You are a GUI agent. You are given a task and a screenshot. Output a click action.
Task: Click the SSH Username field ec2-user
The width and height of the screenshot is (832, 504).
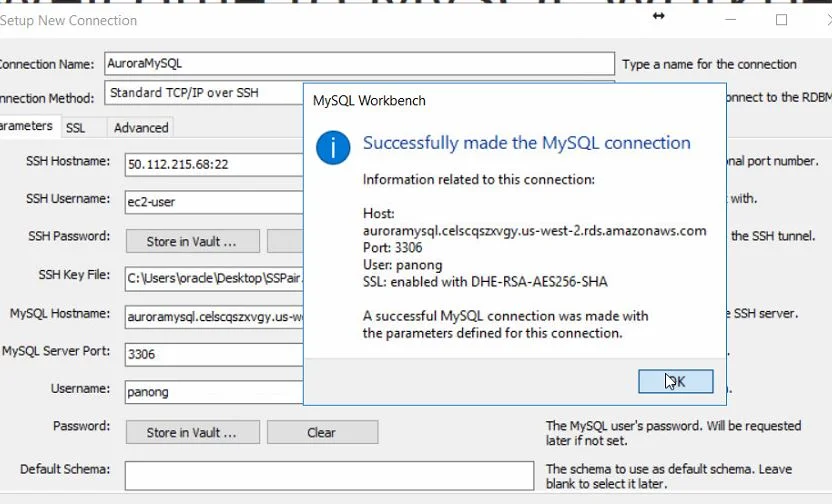pos(214,202)
